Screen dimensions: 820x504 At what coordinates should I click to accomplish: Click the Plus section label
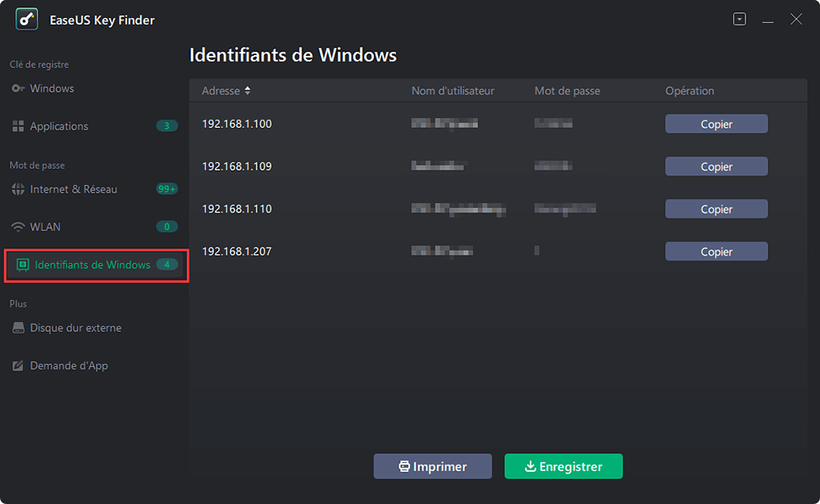point(18,304)
